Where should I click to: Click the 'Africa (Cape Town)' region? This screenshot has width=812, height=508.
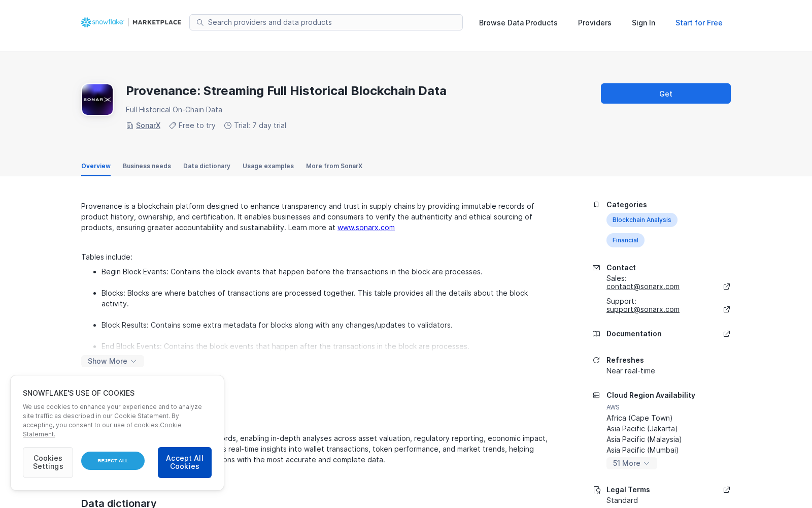(639, 418)
